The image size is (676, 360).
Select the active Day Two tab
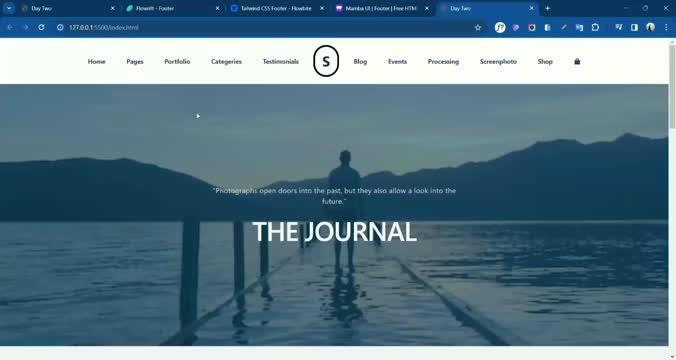(x=487, y=8)
